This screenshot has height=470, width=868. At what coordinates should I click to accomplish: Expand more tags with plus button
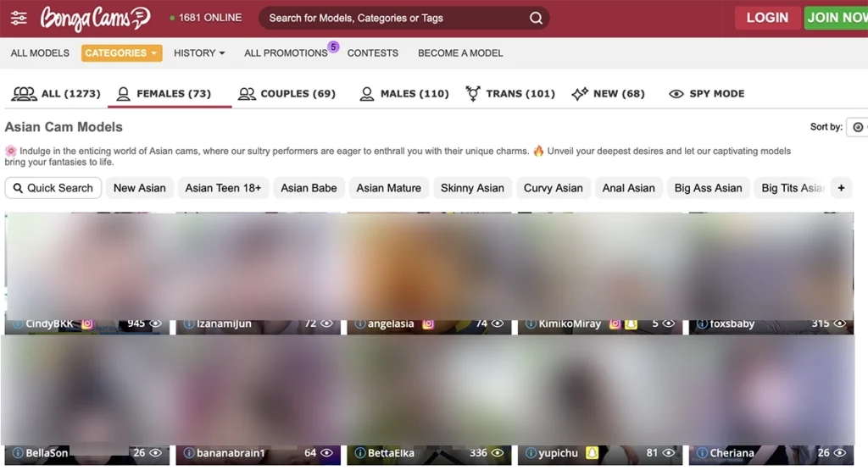pos(841,188)
